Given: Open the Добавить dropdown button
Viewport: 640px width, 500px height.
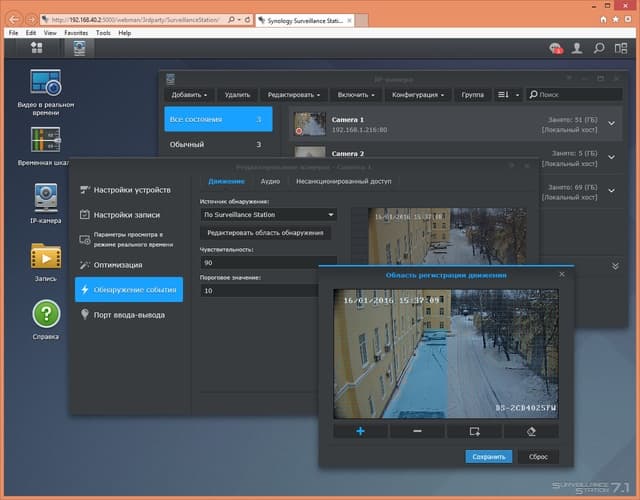Looking at the screenshot, I should 189,94.
